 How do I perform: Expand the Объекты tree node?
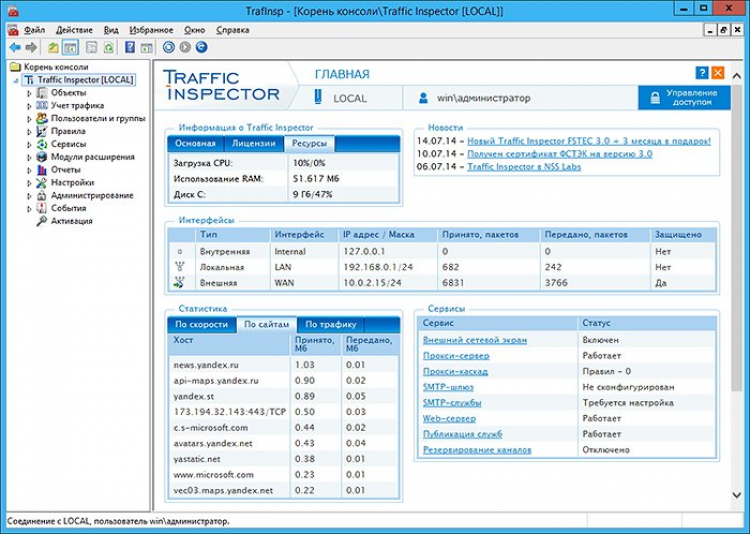click(x=29, y=93)
